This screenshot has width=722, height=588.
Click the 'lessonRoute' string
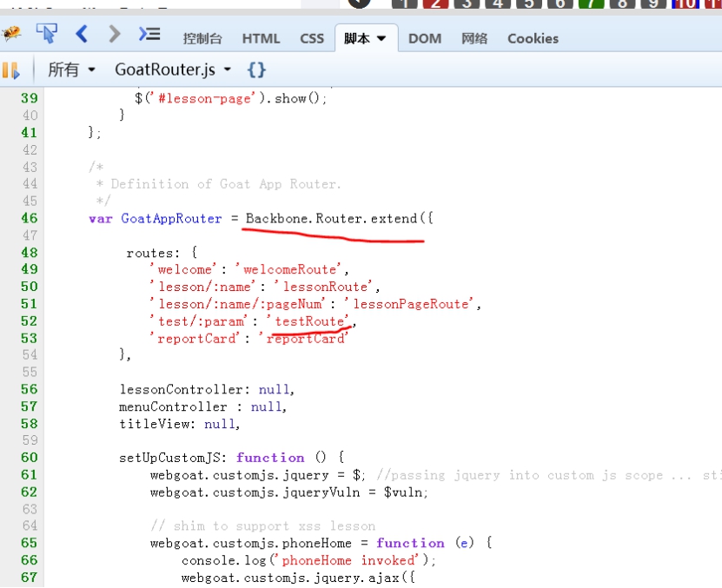coord(325,287)
